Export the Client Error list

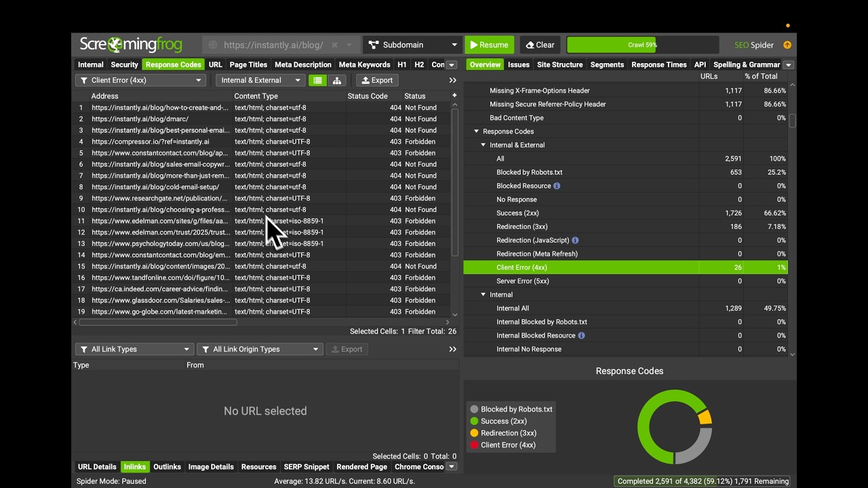[x=377, y=80]
